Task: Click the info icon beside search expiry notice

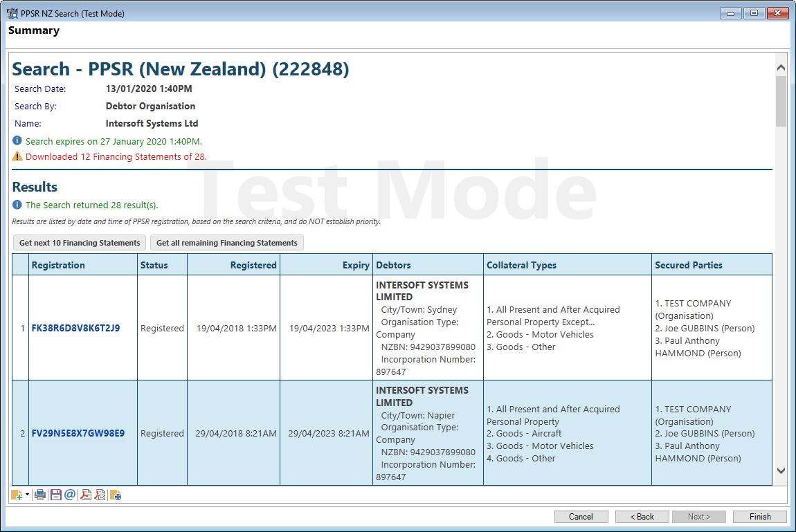Action: pyautogui.click(x=17, y=140)
